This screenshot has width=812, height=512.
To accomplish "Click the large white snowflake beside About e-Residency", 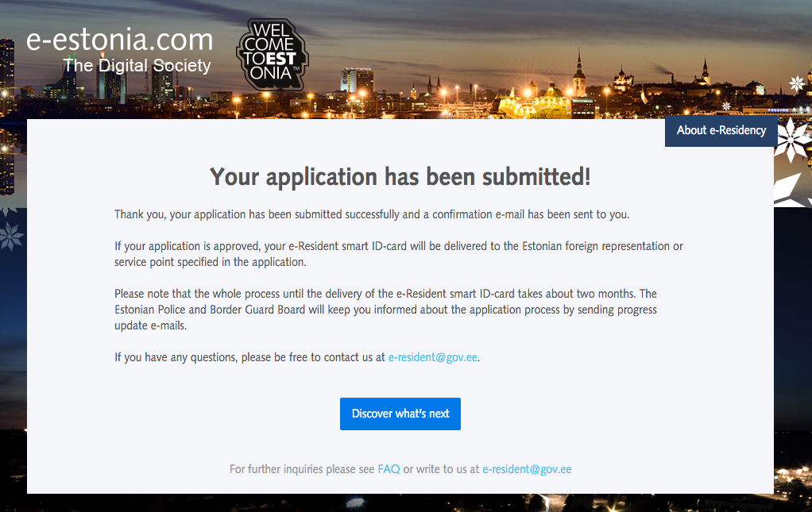I will [x=792, y=140].
